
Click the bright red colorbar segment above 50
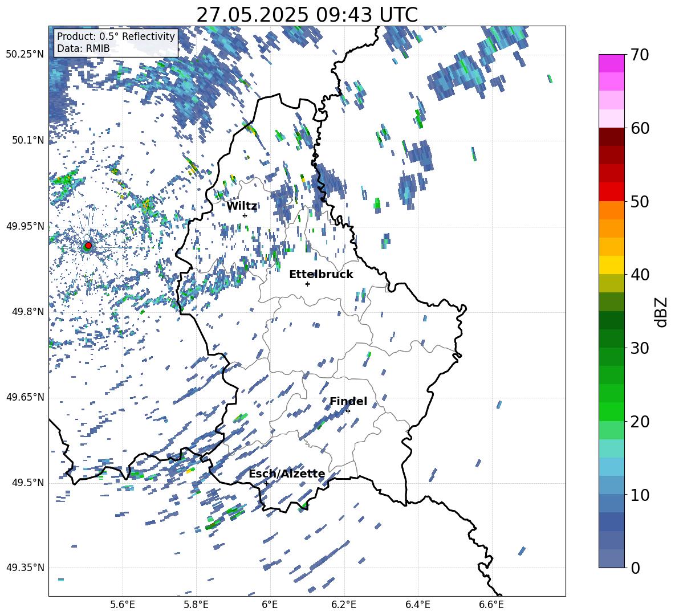pyautogui.click(x=611, y=191)
